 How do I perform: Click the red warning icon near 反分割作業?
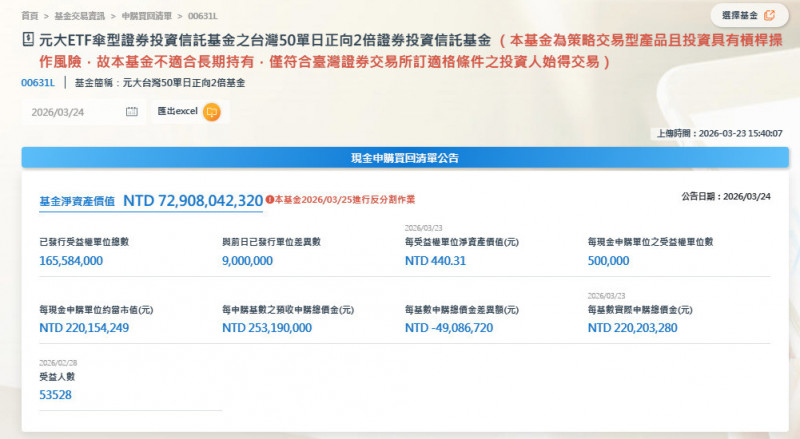tap(269, 200)
